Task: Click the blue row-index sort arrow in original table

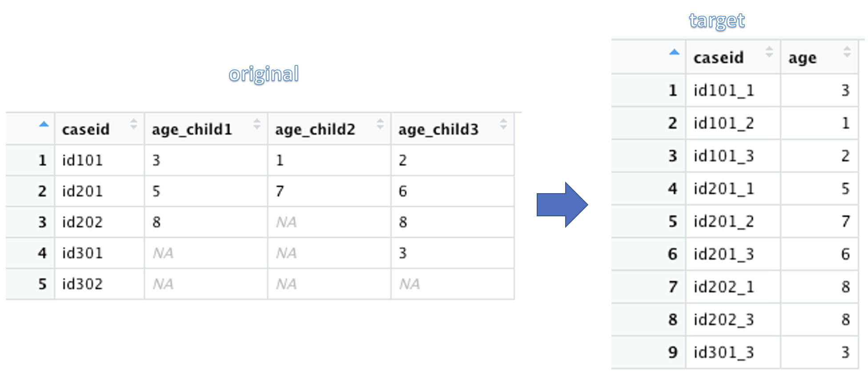Action: coord(44,124)
